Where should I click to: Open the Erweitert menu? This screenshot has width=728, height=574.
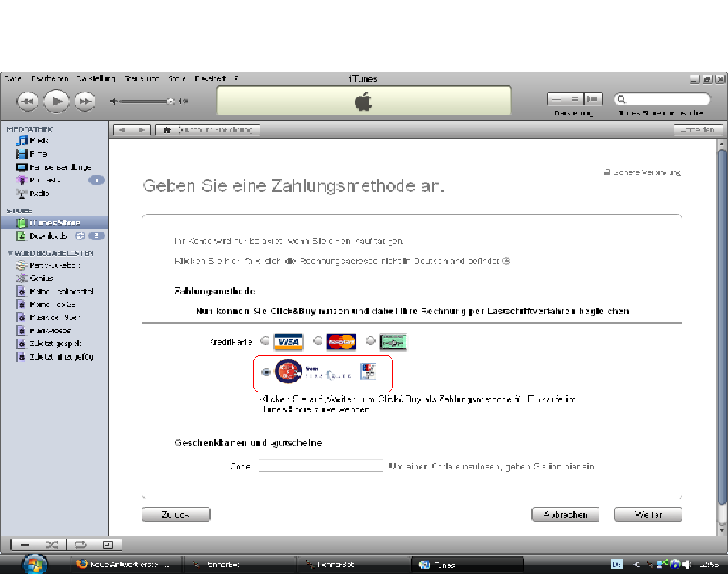[210, 78]
